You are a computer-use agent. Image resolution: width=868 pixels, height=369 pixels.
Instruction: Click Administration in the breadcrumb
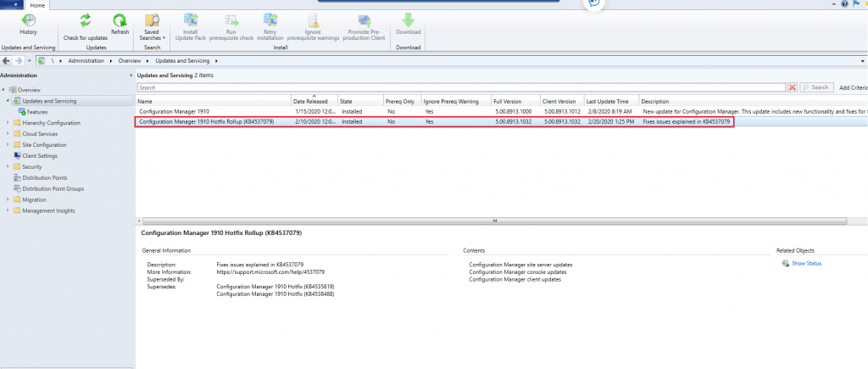tap(86, 61)
